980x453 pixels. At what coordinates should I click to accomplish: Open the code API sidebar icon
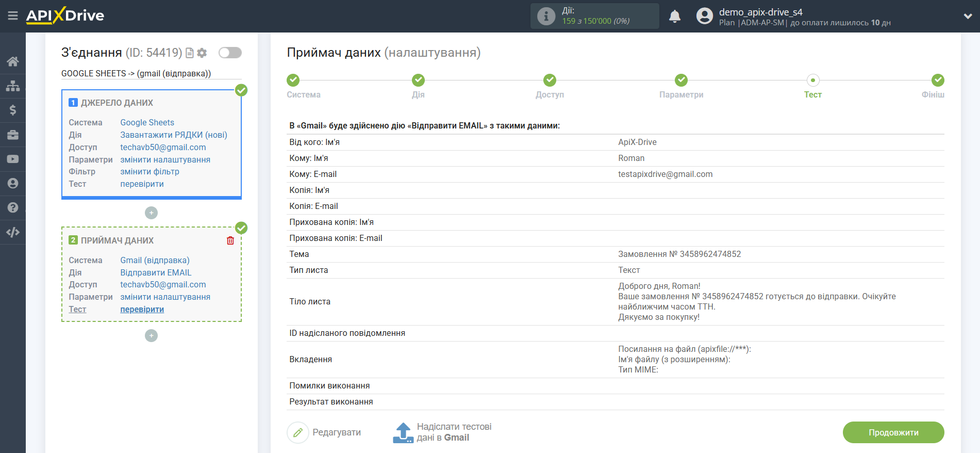click(13, 232)
